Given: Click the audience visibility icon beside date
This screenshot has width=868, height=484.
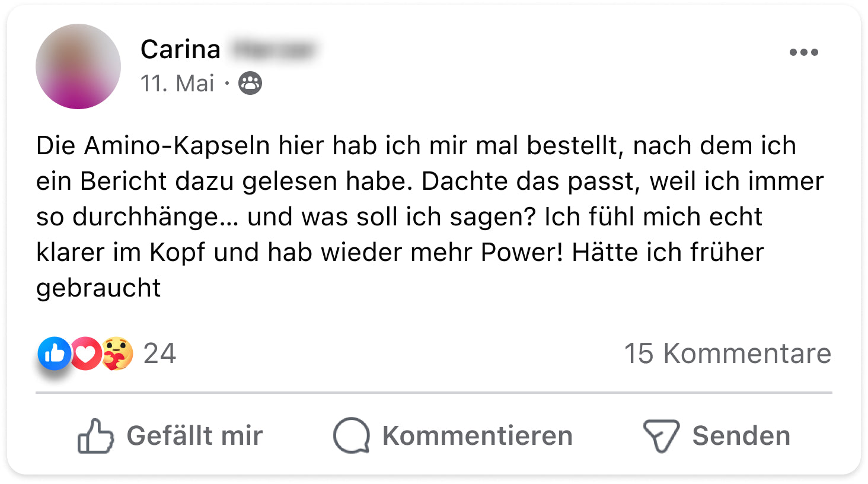Looking at the screenshot, I should [250, 84].
